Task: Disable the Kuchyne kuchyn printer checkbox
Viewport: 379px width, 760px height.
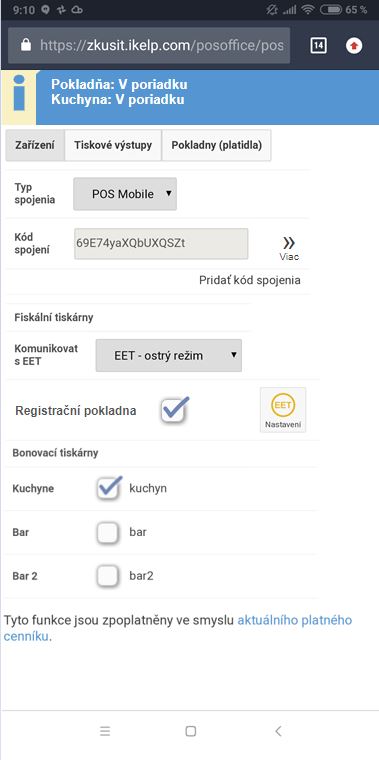Action: (x=108, y=488)
